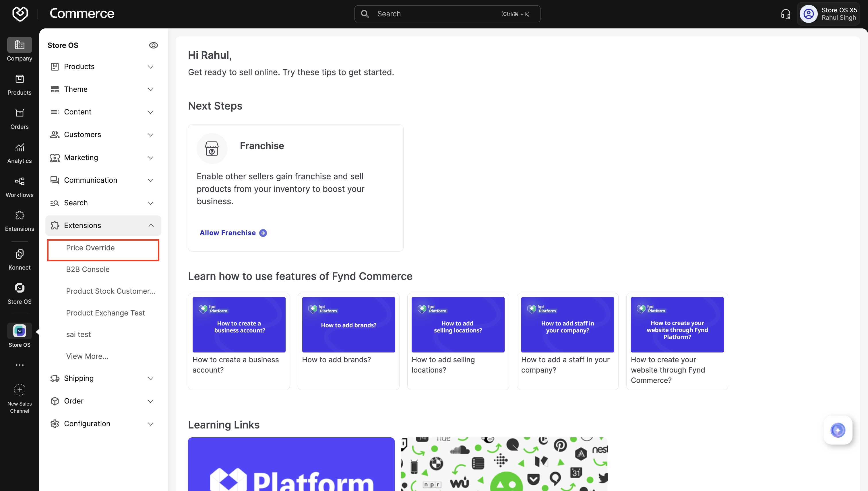Open the AI assistant floating button
Image resolution: width=868 pixels, height=491 pixels.
[838, 430]
